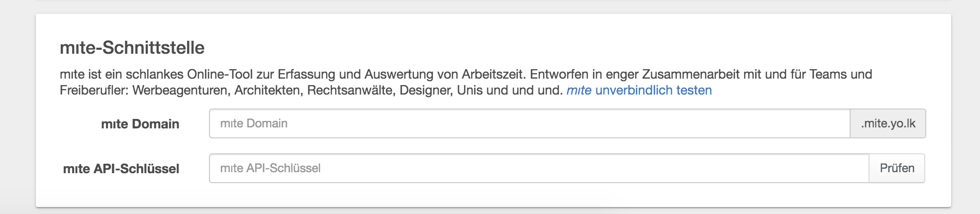Click the word 'Architekten' in the description
The height and width of the screenshot is (214, 980).
tap(268, 90)
